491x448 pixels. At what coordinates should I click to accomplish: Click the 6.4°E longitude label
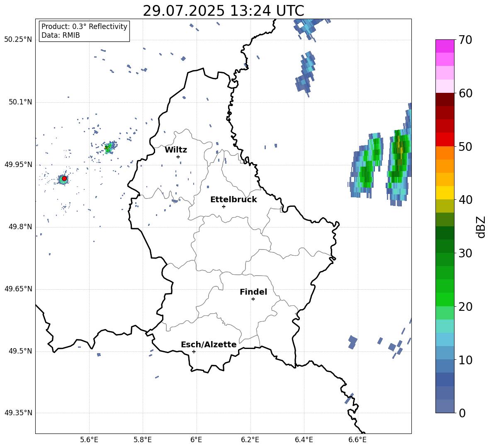click(304, 440)
